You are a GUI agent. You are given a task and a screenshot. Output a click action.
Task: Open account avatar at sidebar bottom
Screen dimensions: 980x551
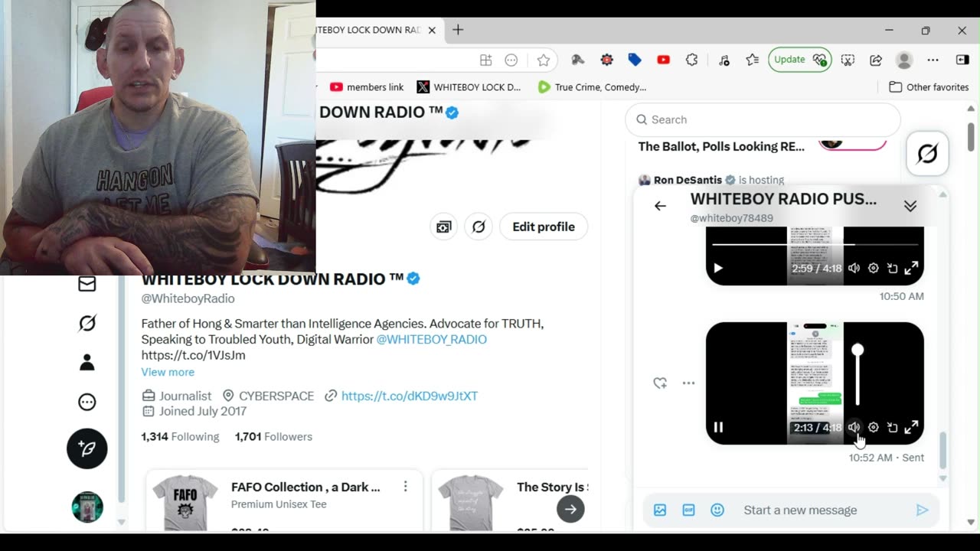click(87, 507)
